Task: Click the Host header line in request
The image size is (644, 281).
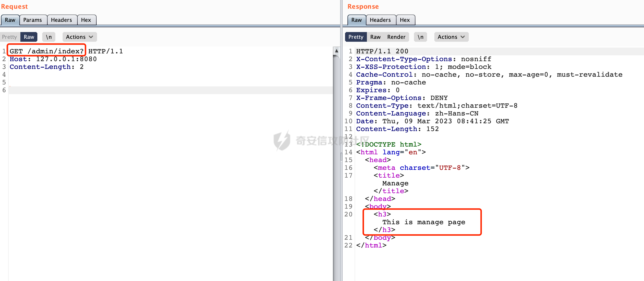Action: click(x=53, y=59)
